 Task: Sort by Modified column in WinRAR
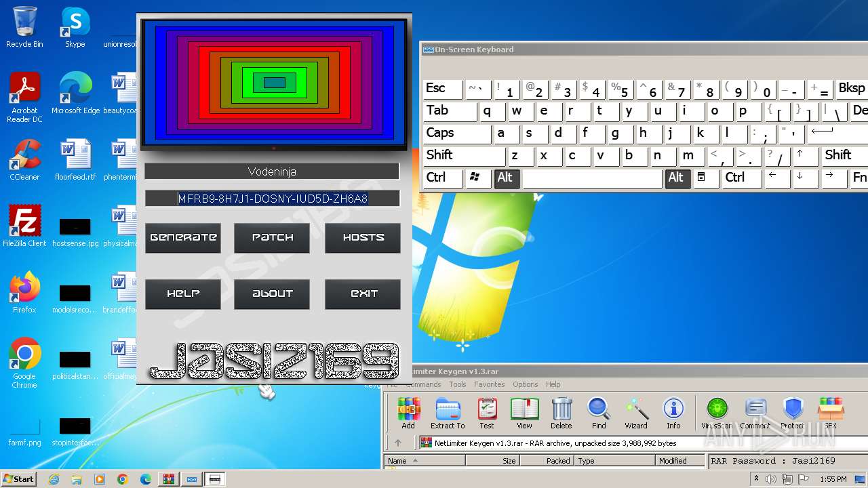coord(682,461)
